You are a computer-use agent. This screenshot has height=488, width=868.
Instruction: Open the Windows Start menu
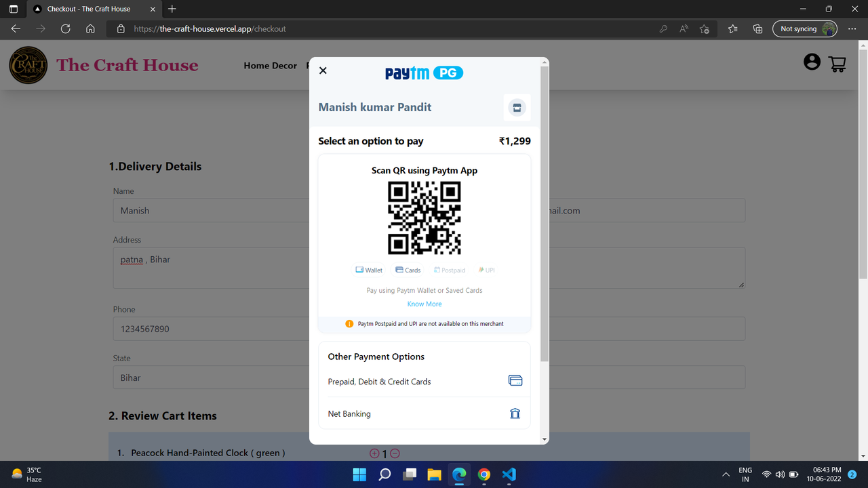click(359, 474)
